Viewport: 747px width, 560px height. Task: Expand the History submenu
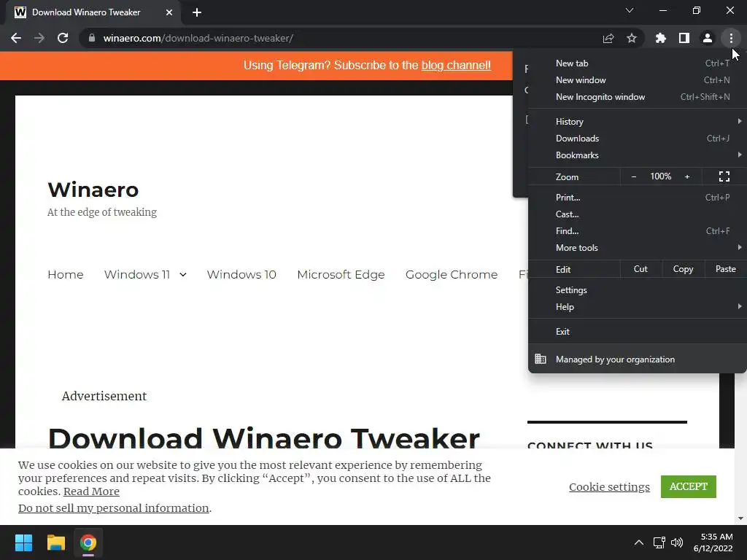(x=638, y=122)
